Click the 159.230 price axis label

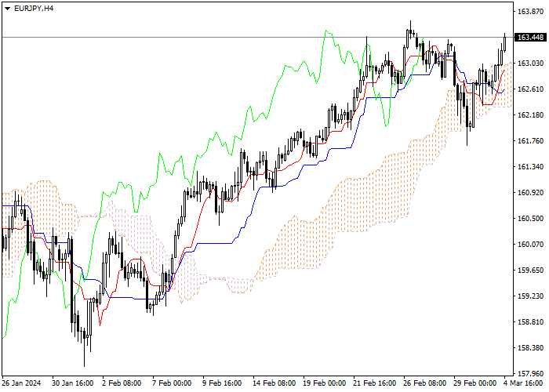pos(530,296)
